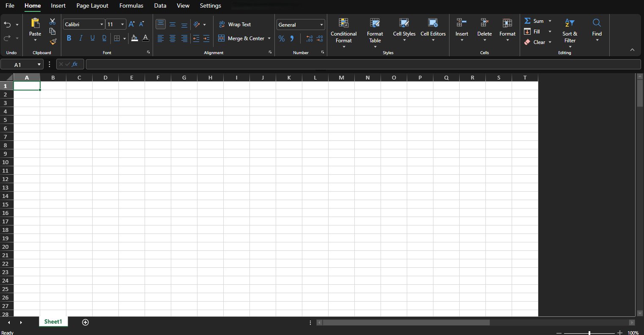This screenshot has width=644, height=335.
Task: Select the Sheet1 tab
Action: pyautogui.click(x=53, y=322)
